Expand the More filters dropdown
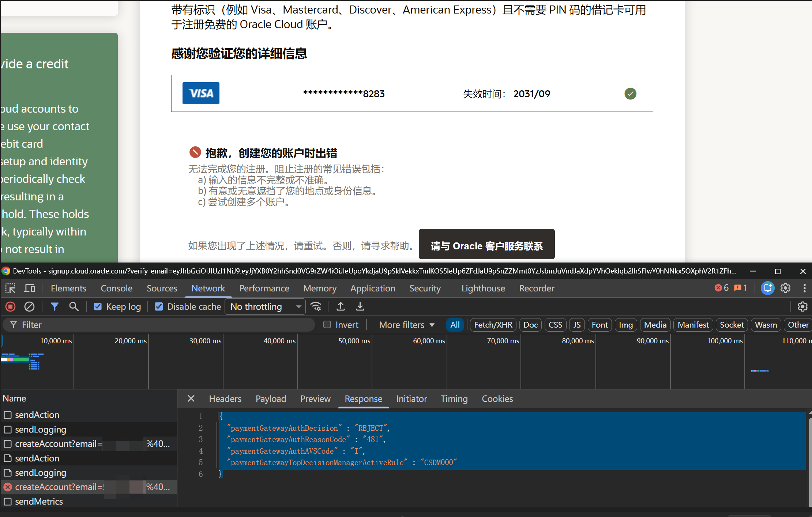 click(x=407, y=325)
